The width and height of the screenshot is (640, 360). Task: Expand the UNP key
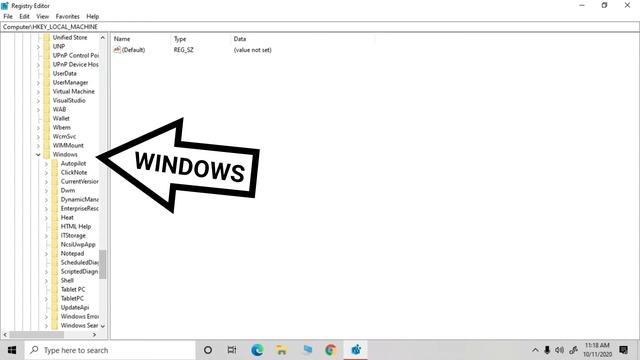38,47
